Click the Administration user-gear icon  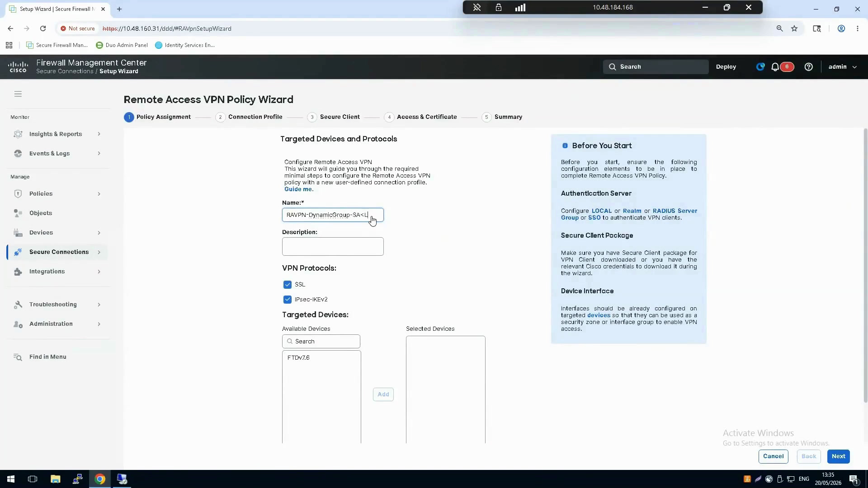(x=18, y=324)
